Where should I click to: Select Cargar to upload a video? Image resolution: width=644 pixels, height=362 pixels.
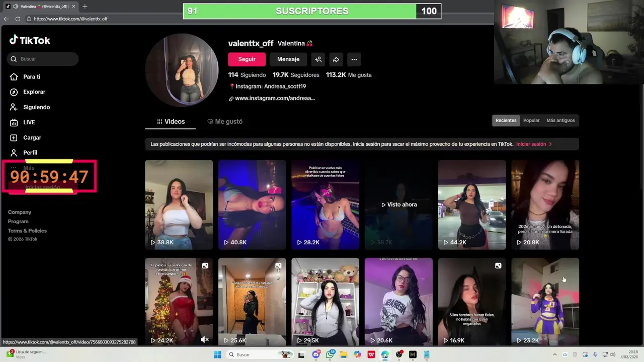click(26, 137)
